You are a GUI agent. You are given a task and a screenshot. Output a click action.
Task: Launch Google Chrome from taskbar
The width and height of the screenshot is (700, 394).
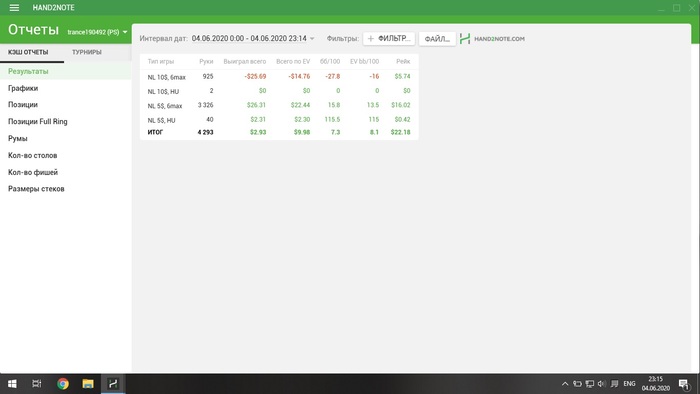pos(63,384)
